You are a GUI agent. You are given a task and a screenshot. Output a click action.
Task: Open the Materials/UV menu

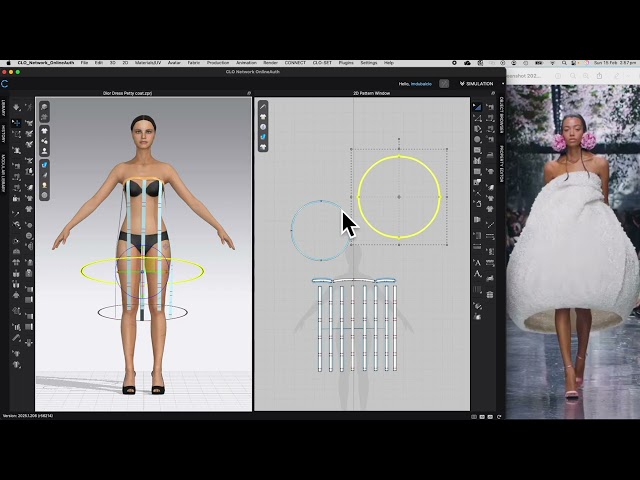(x=148, y=63)
